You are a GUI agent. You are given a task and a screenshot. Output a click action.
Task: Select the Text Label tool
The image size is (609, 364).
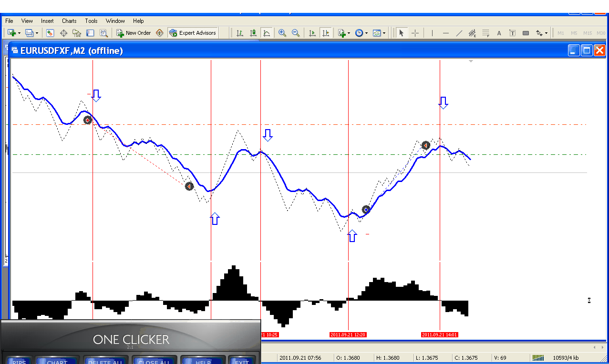513,33
